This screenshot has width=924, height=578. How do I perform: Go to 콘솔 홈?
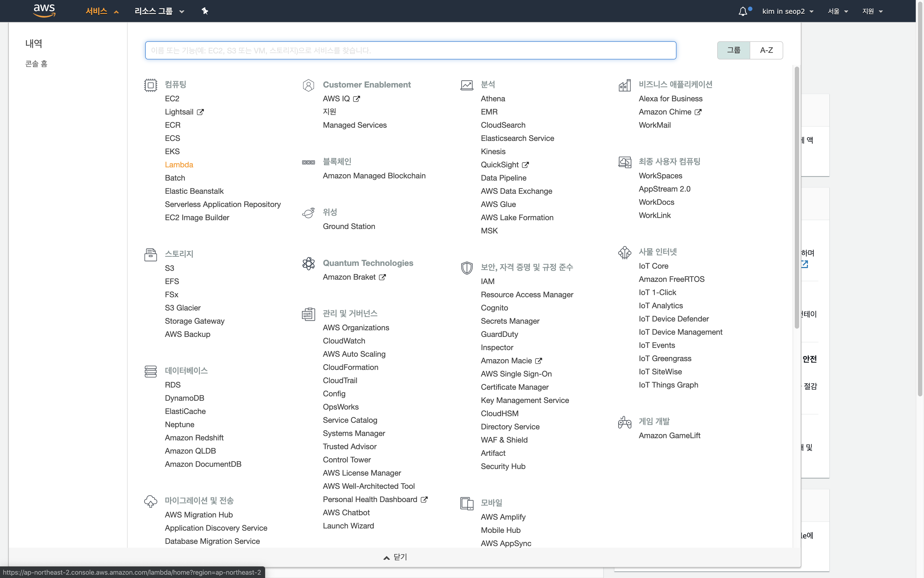[36, 64]
